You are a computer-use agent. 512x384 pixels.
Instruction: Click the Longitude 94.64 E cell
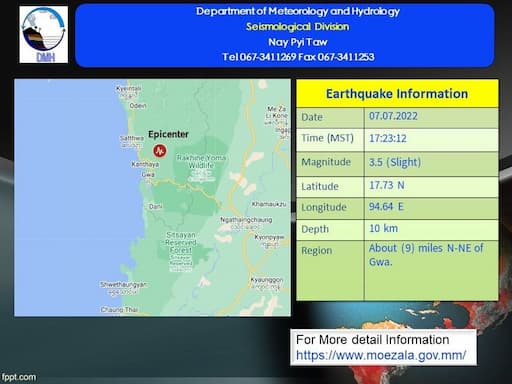pos(431,208)
